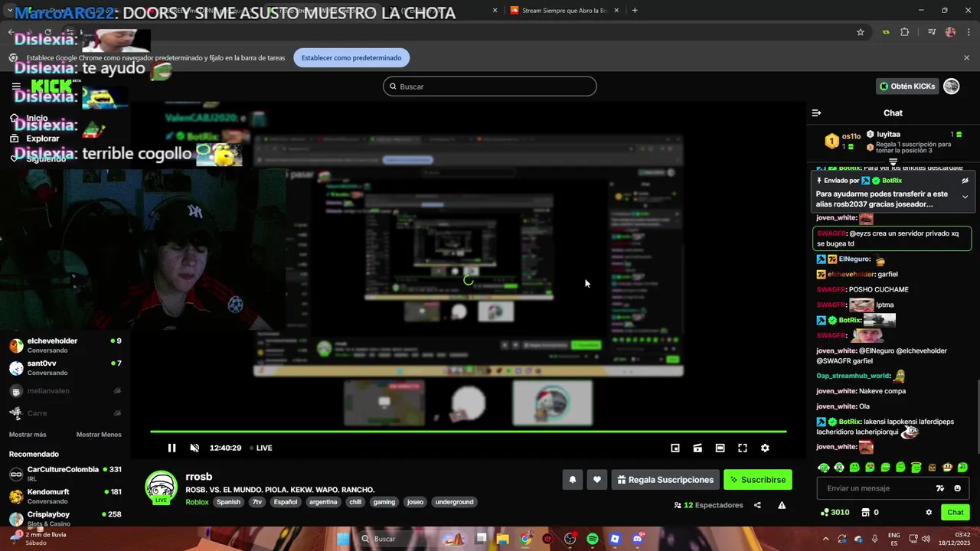Expand the pinned message chevron
The width and height of the screenshot is (980, 551).
[965, 197]
